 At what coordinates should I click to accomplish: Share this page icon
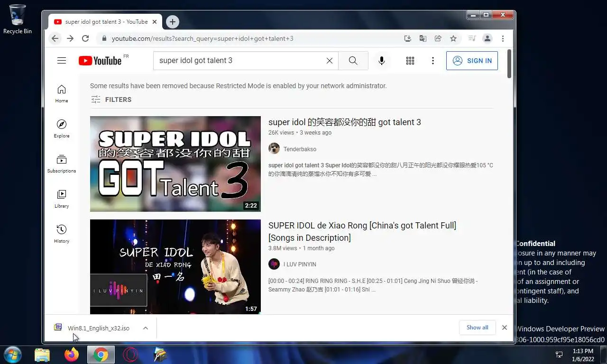pos(438,38)
